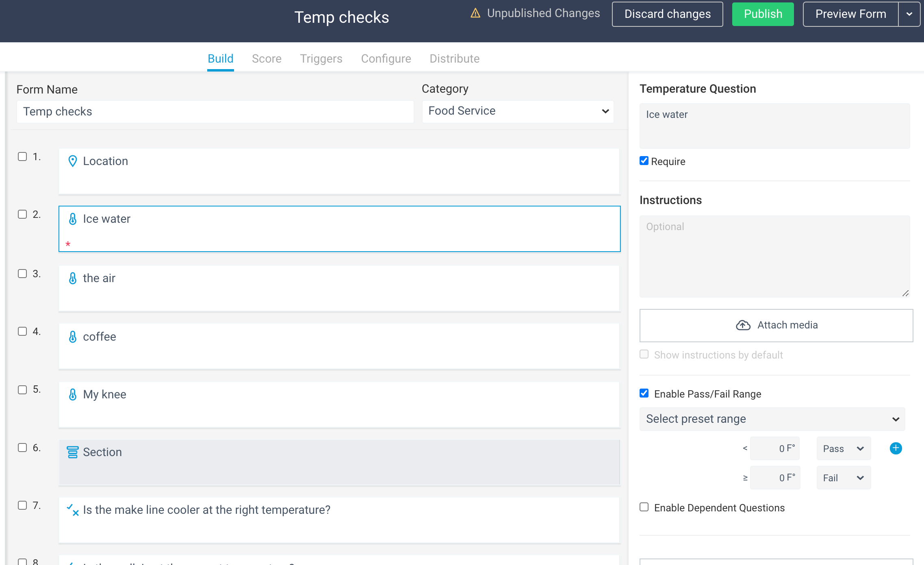Select the Location question card

tap(339, 172)
